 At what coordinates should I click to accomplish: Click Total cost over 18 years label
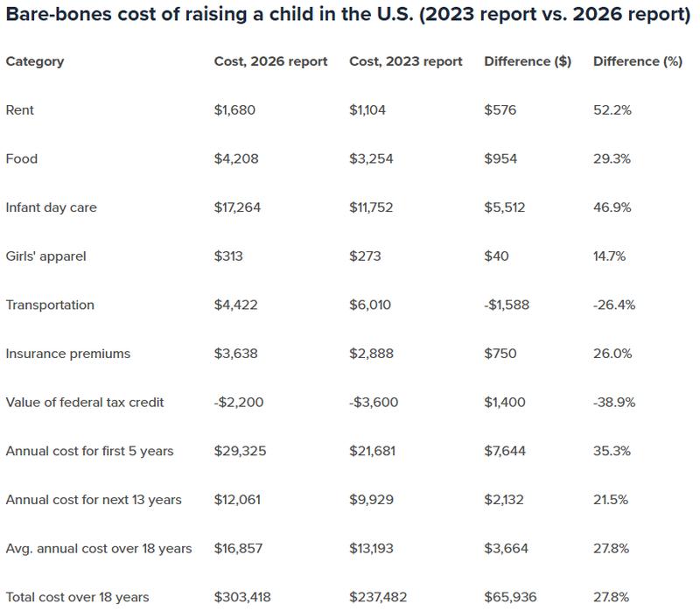click(77, 597)
